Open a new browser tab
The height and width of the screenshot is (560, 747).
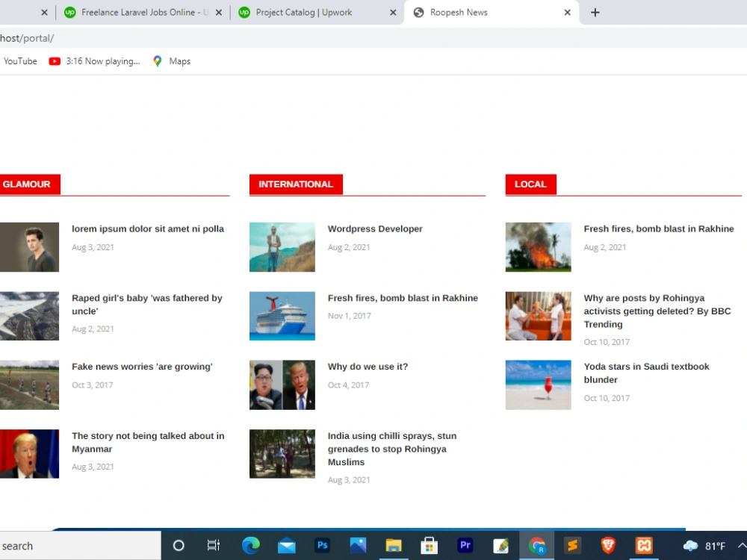pyautogui.click(x=595, y=13)
